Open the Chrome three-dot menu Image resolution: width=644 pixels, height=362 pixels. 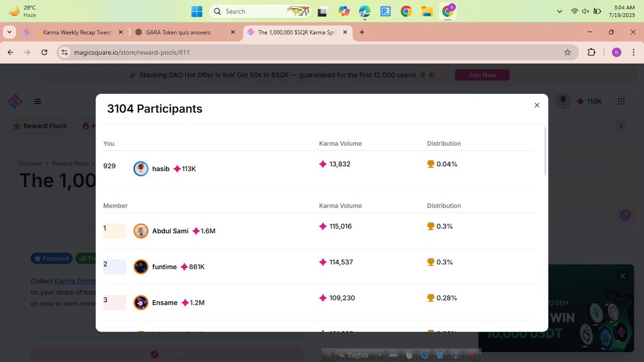[634, 52]
